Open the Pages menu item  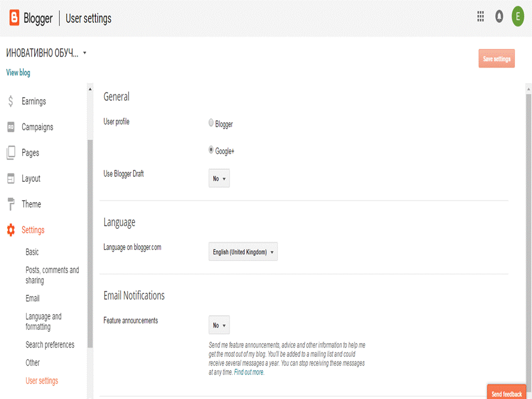click(30, 153)
